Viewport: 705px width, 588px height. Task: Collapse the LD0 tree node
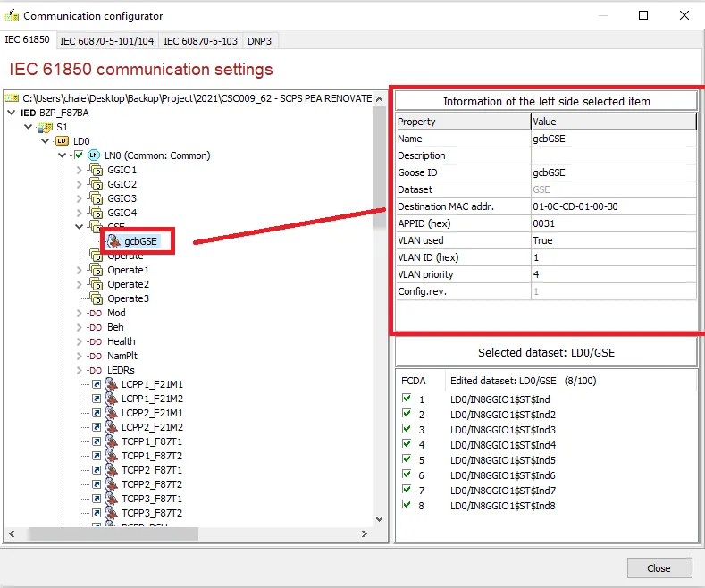tap(45, 141)
